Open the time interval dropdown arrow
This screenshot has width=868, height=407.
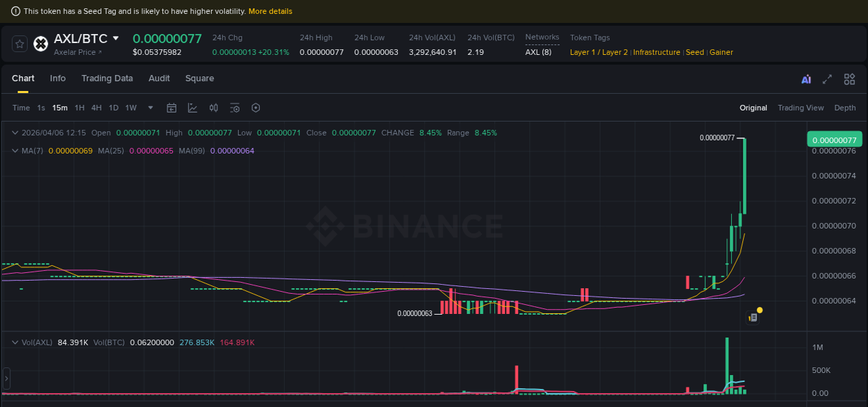point(150,108)
